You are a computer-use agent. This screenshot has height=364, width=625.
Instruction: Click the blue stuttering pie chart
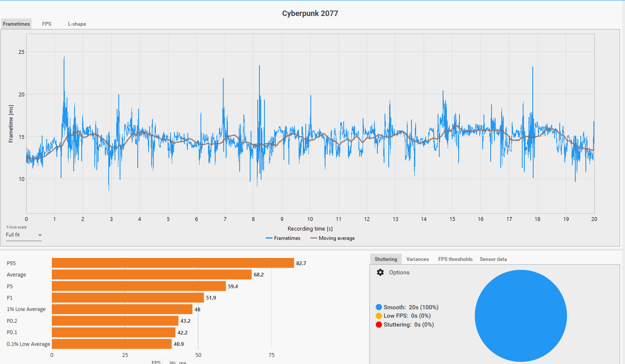[x=521, y=316]
